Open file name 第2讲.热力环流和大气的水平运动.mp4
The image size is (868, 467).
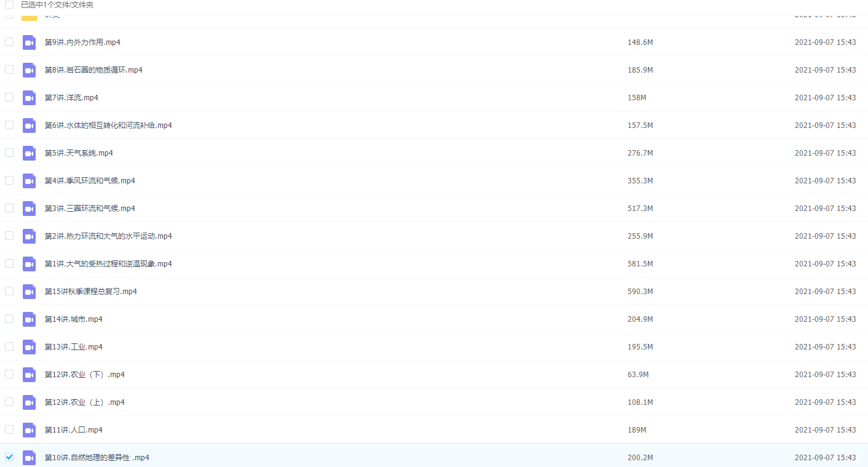(x=108, y=236)
